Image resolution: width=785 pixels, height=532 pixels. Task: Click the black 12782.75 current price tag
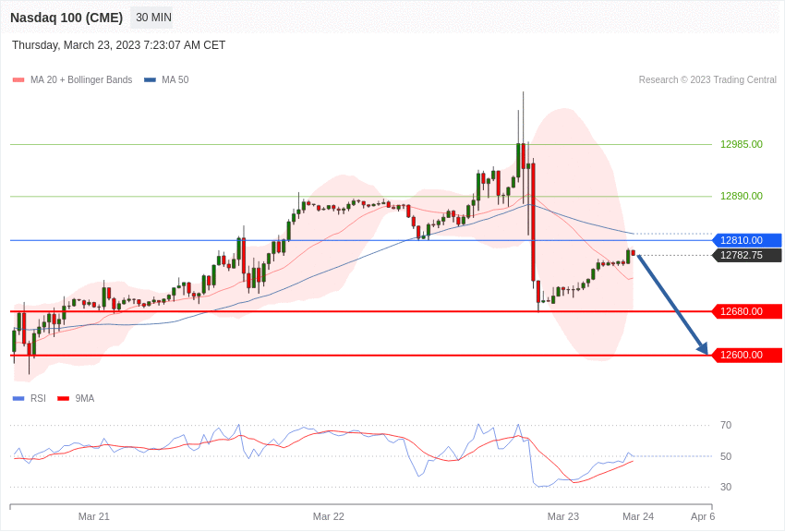click(746, 256)
